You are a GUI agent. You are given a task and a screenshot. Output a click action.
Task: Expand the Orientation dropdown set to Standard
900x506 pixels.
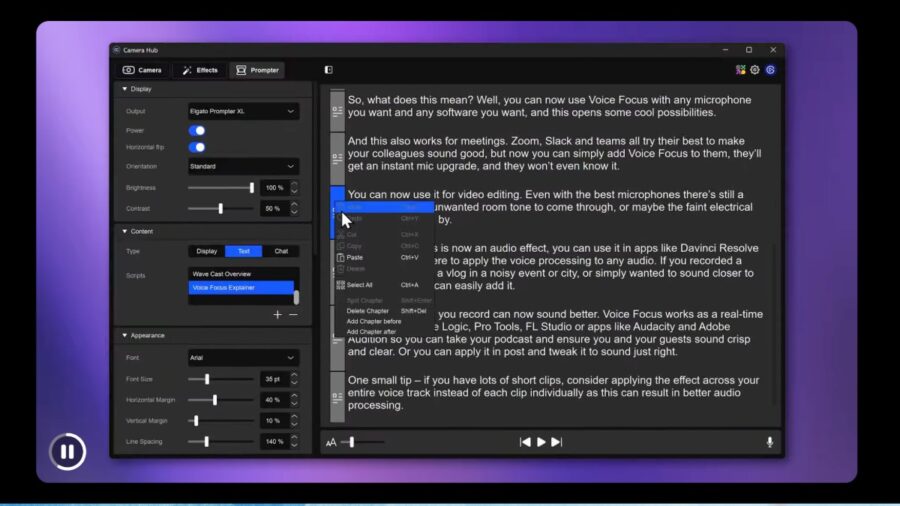pos(243,166)
